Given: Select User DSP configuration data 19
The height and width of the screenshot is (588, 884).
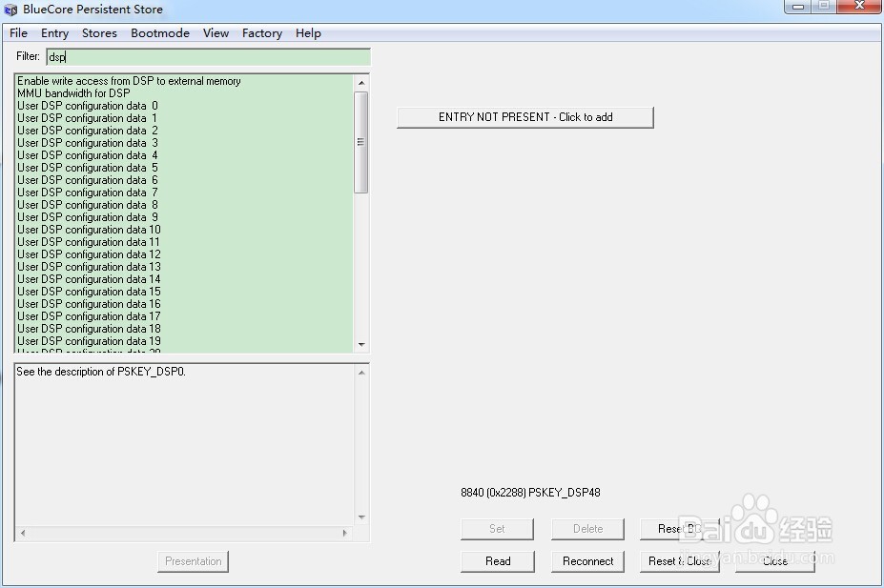Looking at the screenshot, I should coord(184,341).
